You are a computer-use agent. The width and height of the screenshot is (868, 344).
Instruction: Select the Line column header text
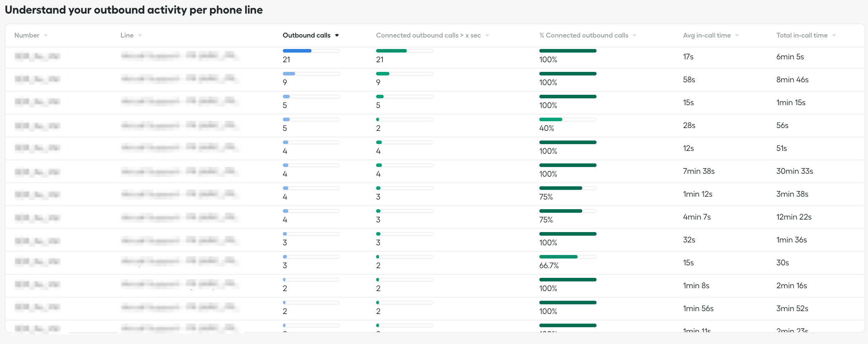(x=127, y=35)
